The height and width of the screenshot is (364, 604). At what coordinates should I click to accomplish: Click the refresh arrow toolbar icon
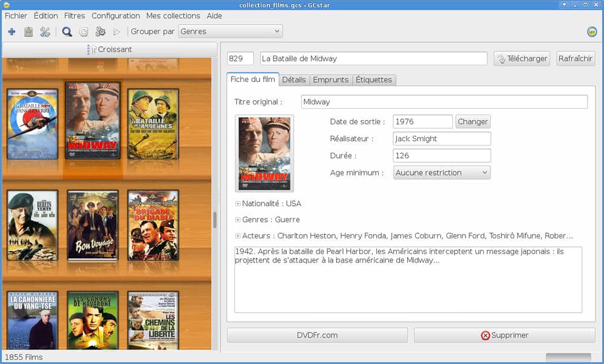(x=84, y=31)
